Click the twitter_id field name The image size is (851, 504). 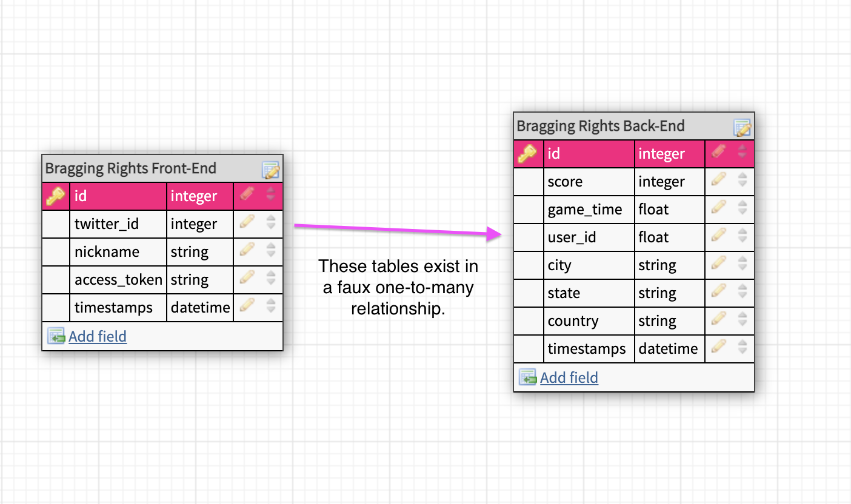click(107, 224)
